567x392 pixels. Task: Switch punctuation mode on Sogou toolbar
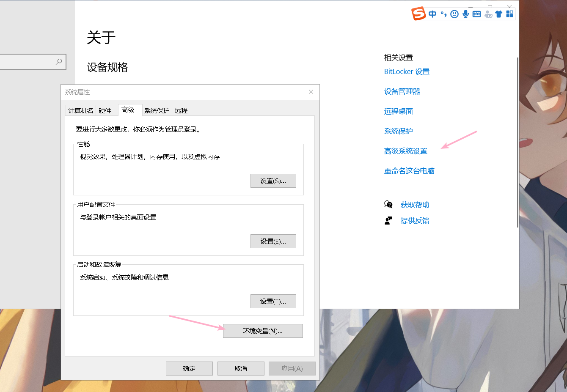(443, 14)
